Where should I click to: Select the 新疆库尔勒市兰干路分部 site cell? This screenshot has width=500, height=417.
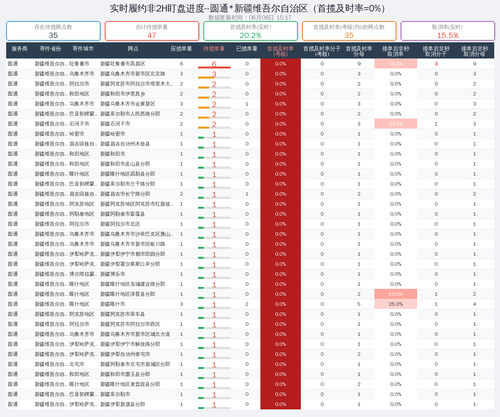[128, 184]
